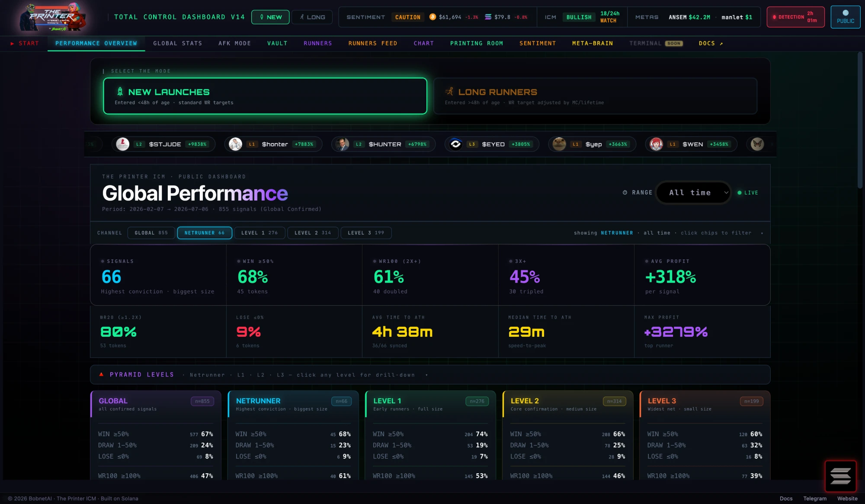This screenshot has height=504, width=865.
Task: Click the arrow after click chips to filter
Action: point(762,233)
